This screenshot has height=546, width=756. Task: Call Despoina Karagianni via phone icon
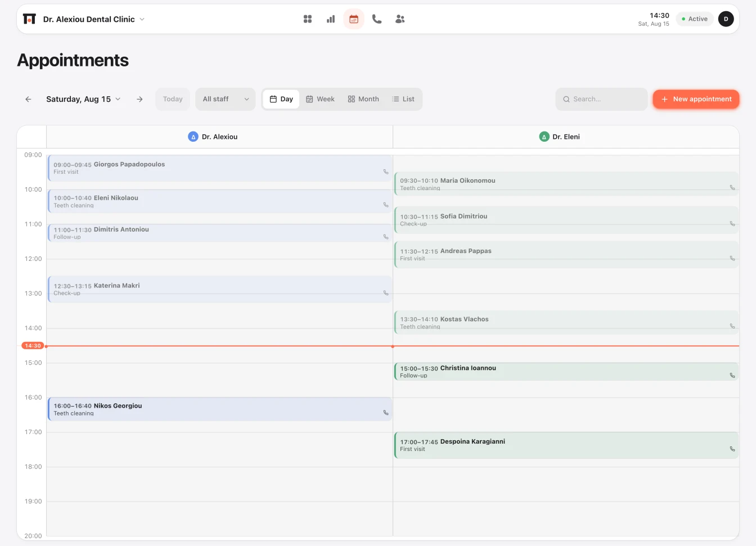click(x=732, y=449)
